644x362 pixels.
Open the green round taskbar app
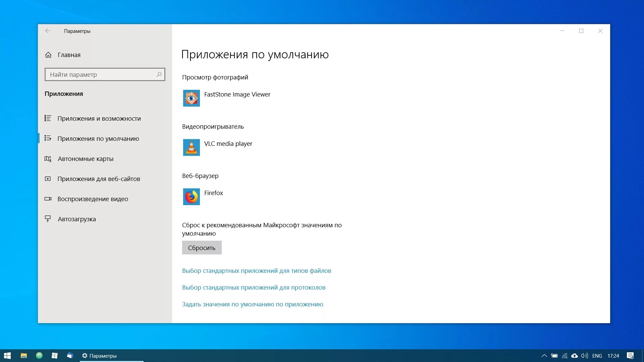pos(39,356)
